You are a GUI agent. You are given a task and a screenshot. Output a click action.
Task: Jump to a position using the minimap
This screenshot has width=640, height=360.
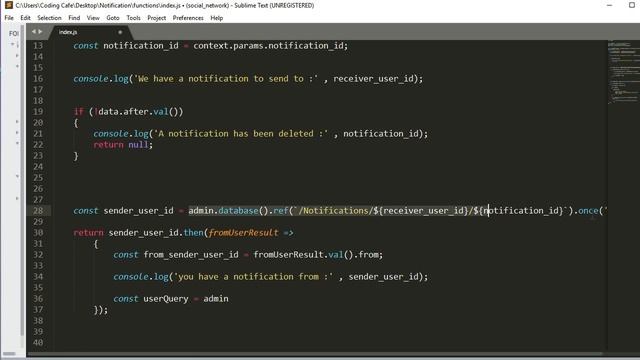pos(624,73)
